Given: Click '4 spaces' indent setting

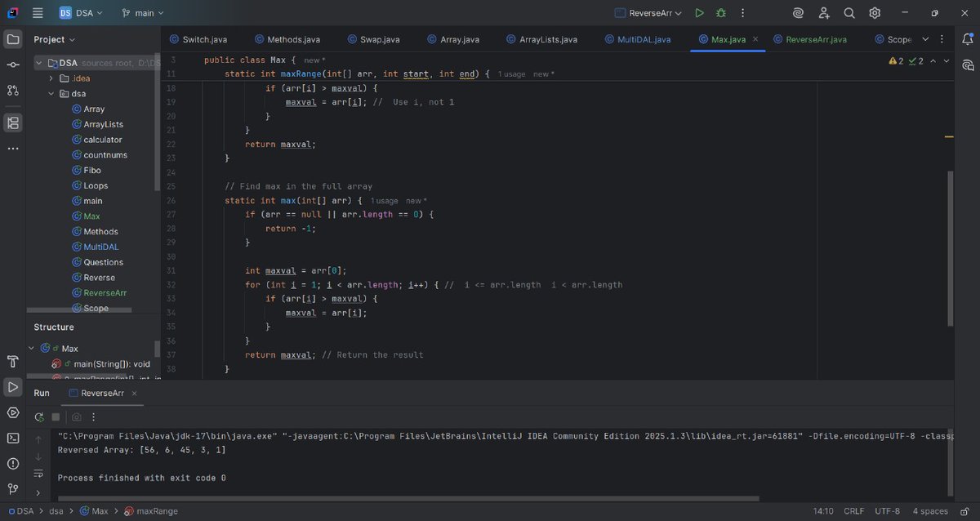Looking at the screenshot, I should point(930,511).
